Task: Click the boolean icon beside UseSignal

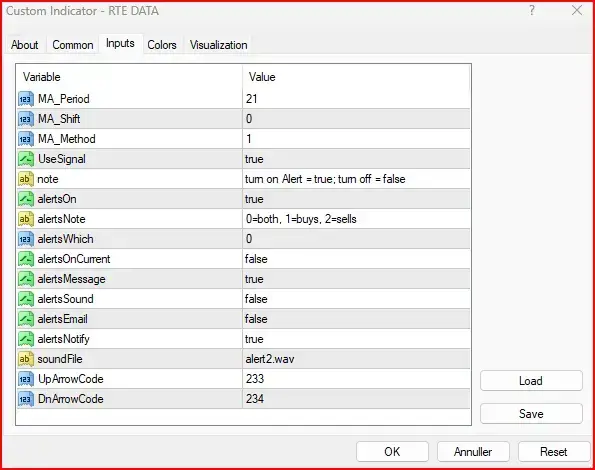Action: (x=26, y=159)
